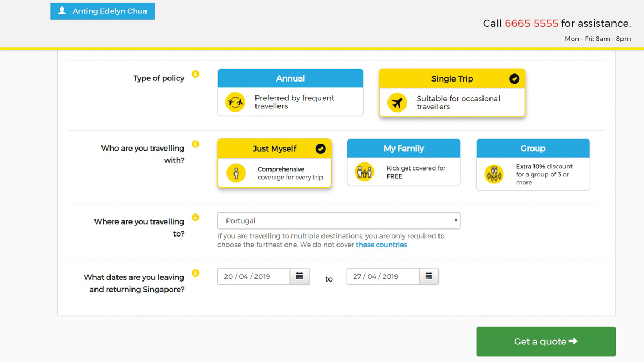Choose the Just Myself traveller option header
The height and width of the screenshot is (362, 644).
pos(274,149)
